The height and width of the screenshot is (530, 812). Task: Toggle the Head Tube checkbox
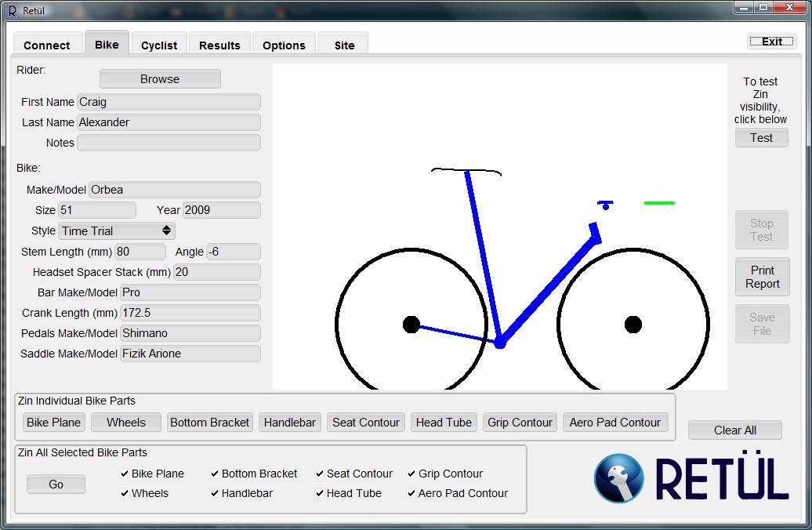click(320, 492)
